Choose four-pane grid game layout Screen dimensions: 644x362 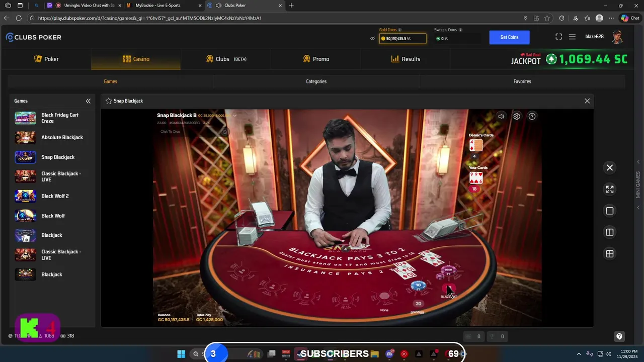click(610, 254)
